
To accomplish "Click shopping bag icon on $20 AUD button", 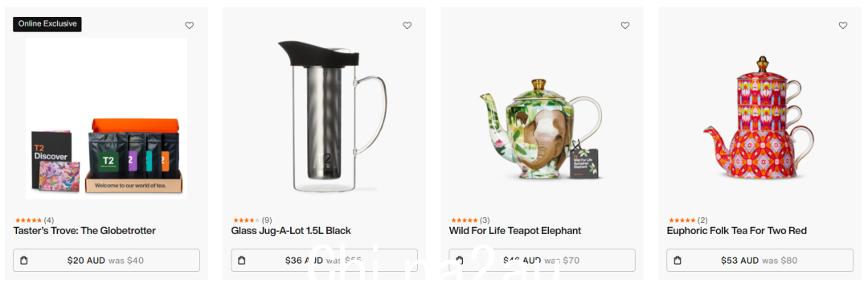I will tap(24, 261).
